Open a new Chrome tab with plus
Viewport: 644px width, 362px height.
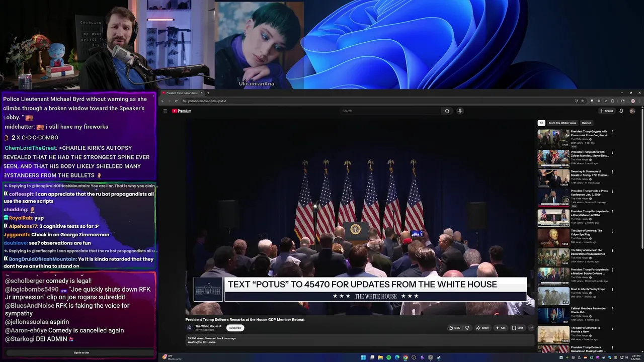pos(208,93)
